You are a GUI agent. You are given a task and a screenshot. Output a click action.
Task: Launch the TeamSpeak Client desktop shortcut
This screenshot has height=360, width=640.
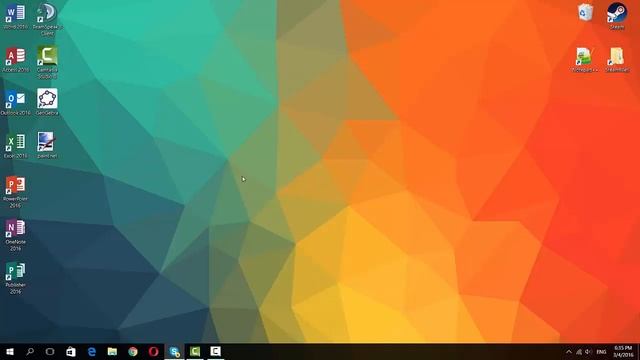47,19
